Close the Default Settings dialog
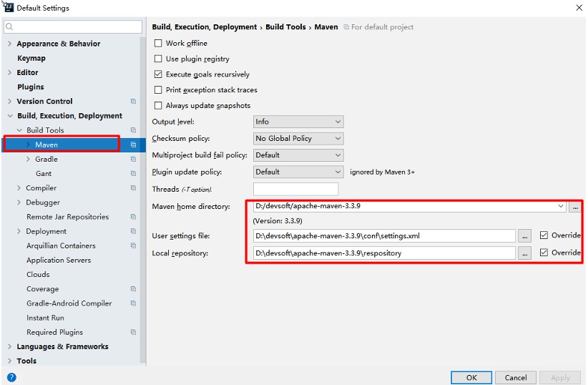Viewport: 588px width, 385px height. tap(579, 7)
